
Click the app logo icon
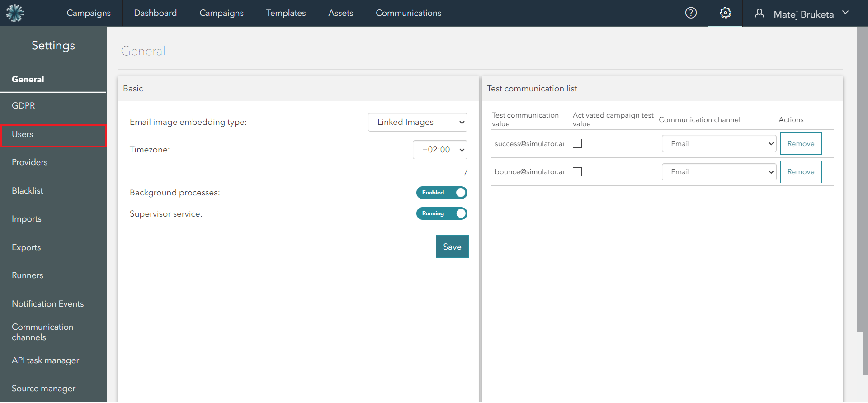pyautogui.click(x=15, y=13)
